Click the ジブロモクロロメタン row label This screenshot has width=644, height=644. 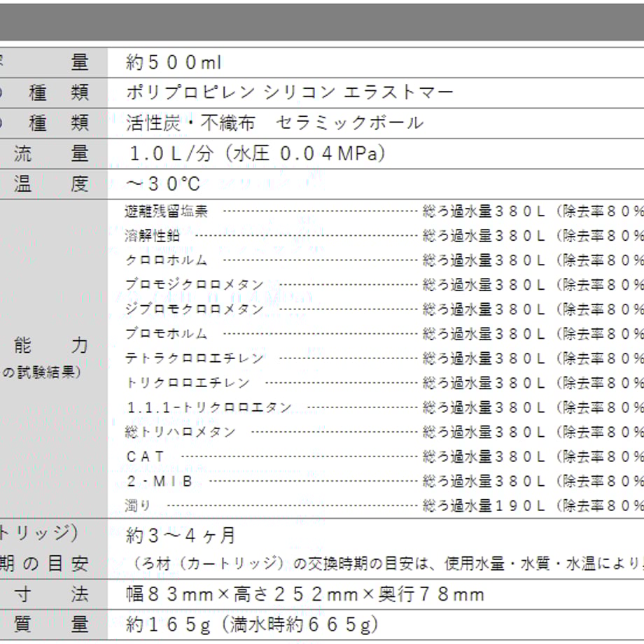pos(195,309)
